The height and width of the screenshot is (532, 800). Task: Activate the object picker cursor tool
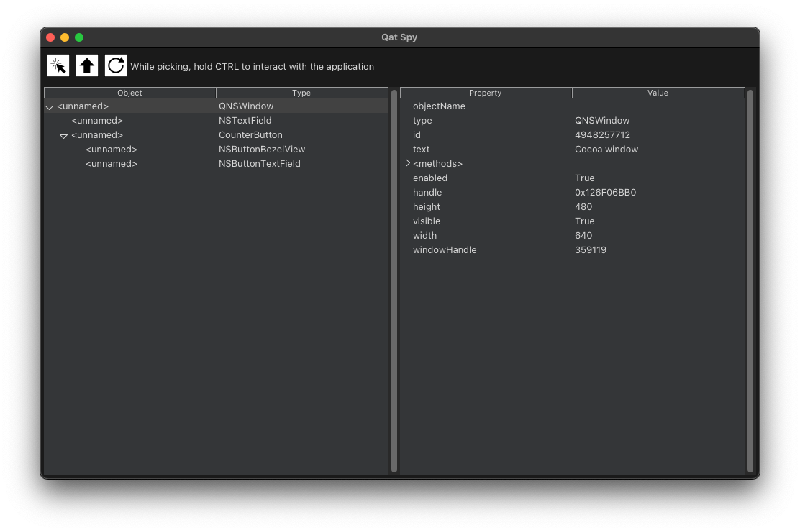(x=58, y=66)
